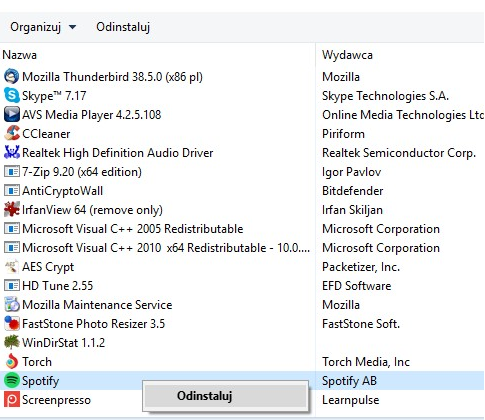485x420 pixels.
Task: Click the WinDirStat tree icon
Action: click(x=11, y=343)
